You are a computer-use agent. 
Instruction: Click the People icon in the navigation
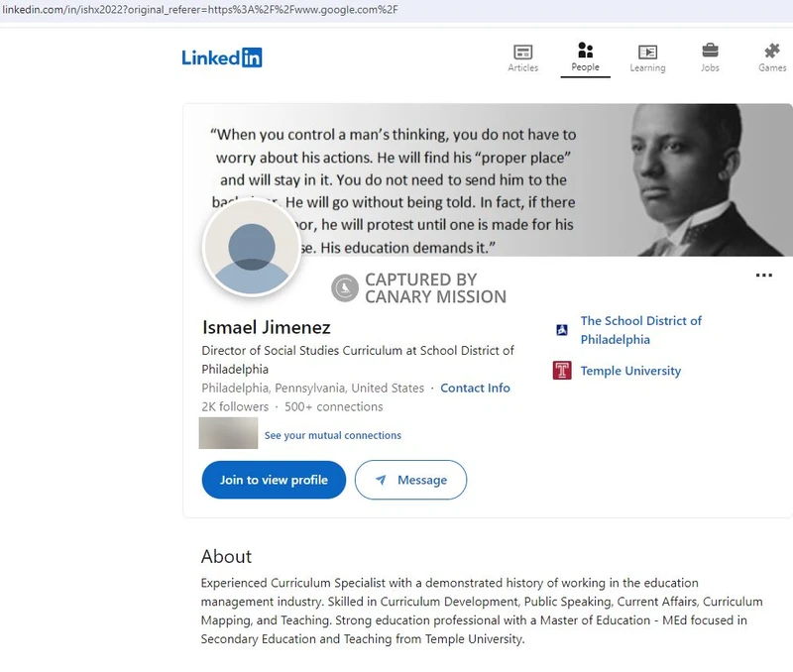(x=585, y=50)
